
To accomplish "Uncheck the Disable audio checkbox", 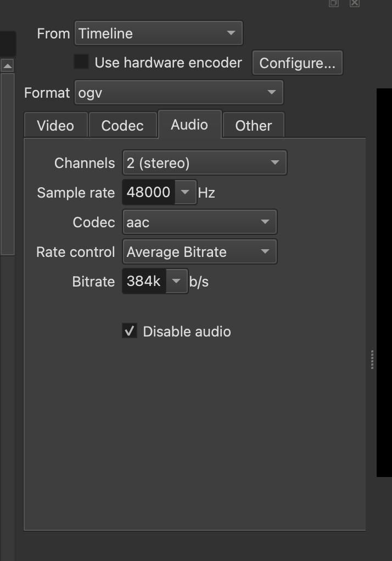I will coord(130,330).
